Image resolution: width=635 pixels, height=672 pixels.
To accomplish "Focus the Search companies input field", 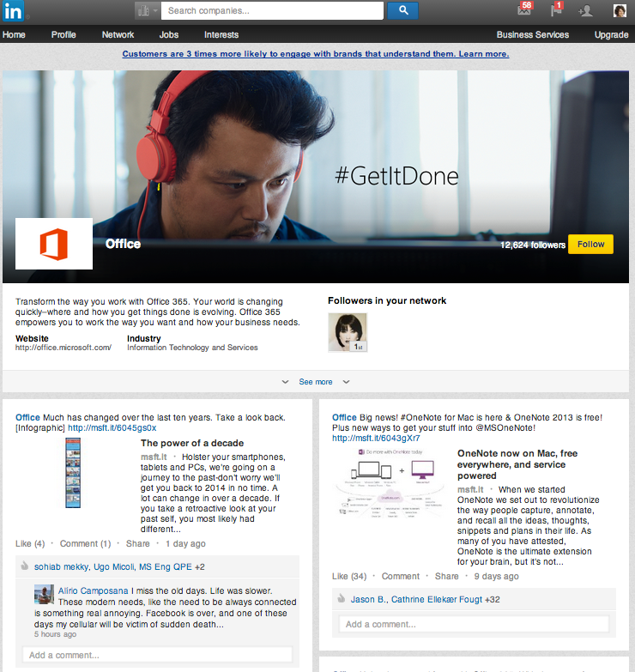I will [272, 10].
